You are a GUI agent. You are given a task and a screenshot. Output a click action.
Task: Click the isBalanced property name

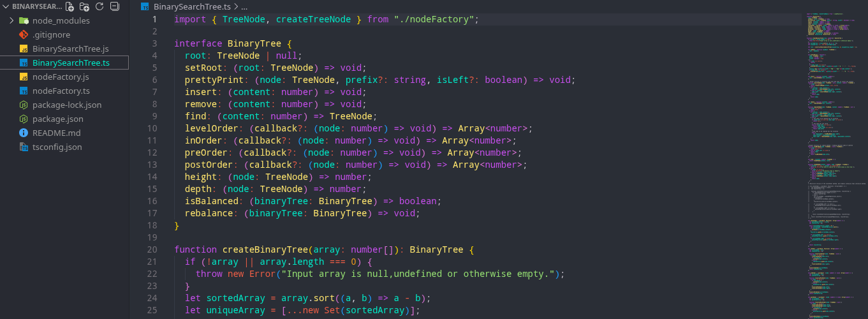tap(212, 201)
